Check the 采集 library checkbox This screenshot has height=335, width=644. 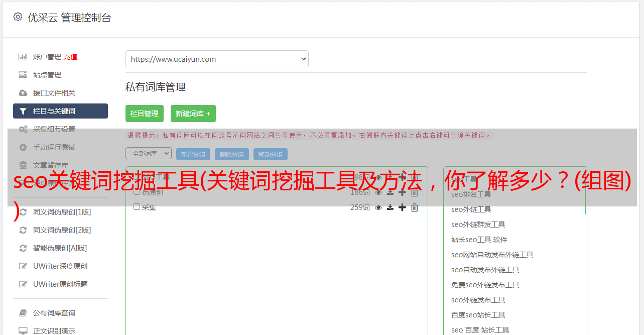click(137, 207)
